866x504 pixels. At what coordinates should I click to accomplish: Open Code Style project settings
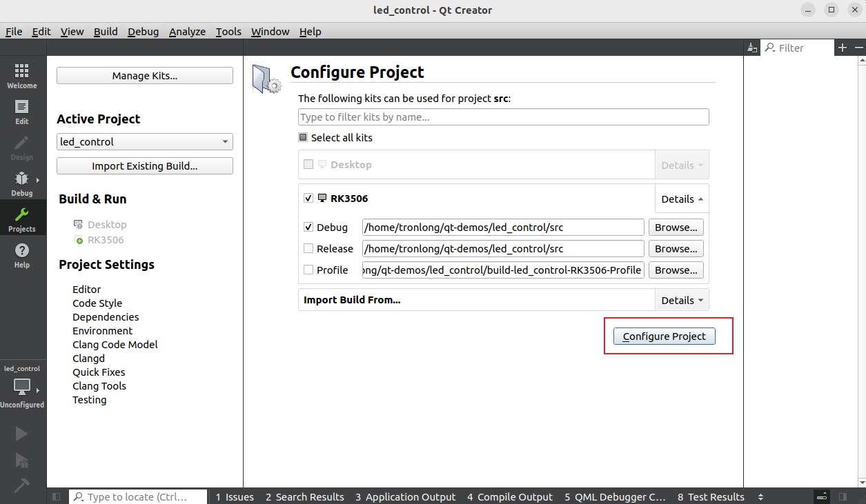tap(97, 303)
